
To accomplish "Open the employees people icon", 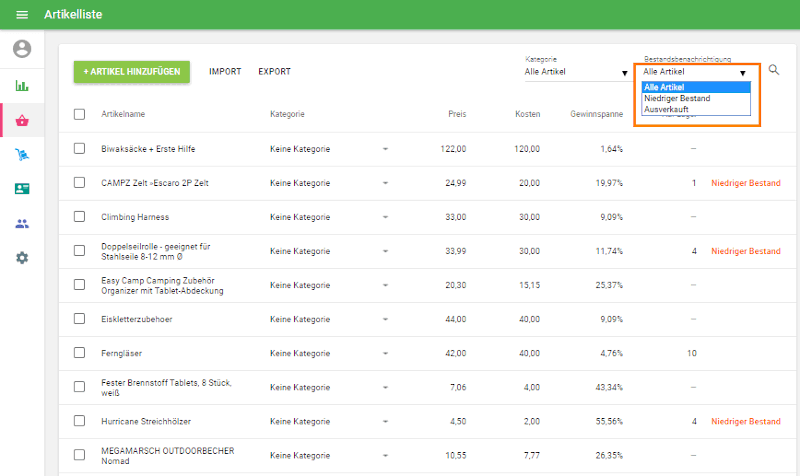I will 22,223.
